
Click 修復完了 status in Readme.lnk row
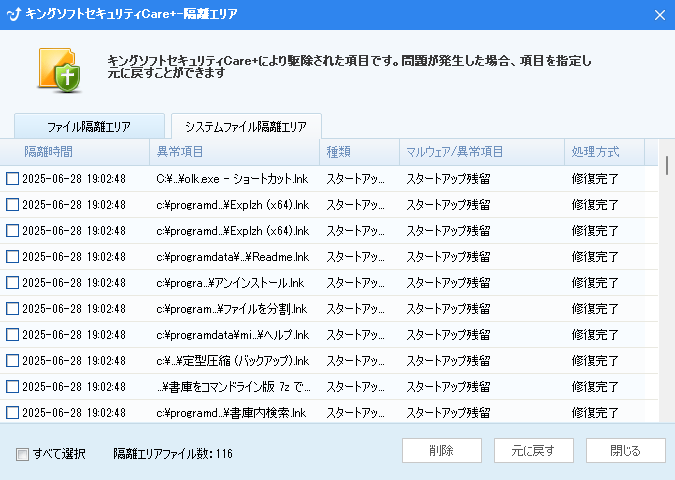[x=595, y=257]
